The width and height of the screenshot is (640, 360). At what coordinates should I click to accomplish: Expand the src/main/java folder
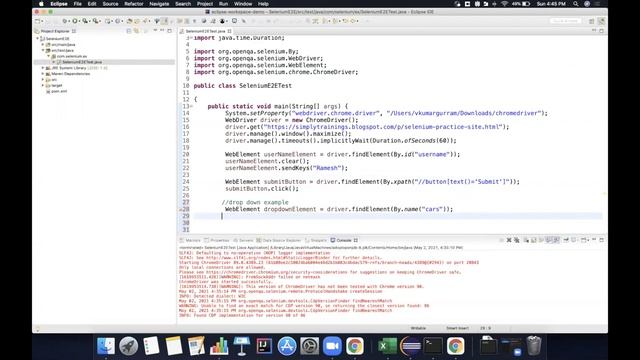[x=43, y=44]
